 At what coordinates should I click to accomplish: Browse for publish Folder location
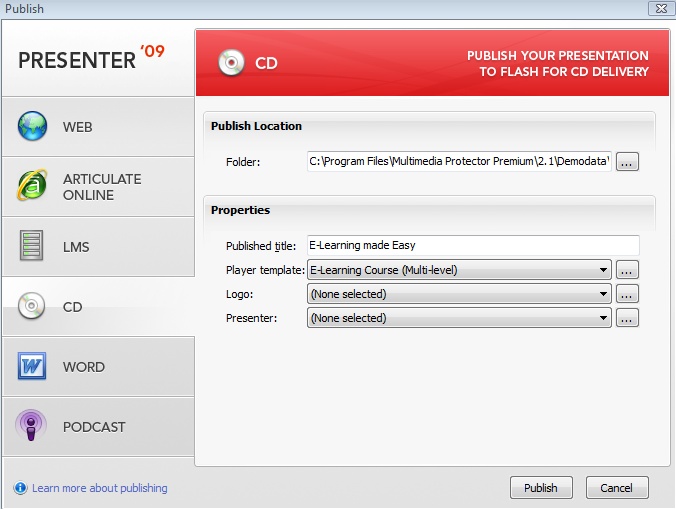[x=627, y=162]
